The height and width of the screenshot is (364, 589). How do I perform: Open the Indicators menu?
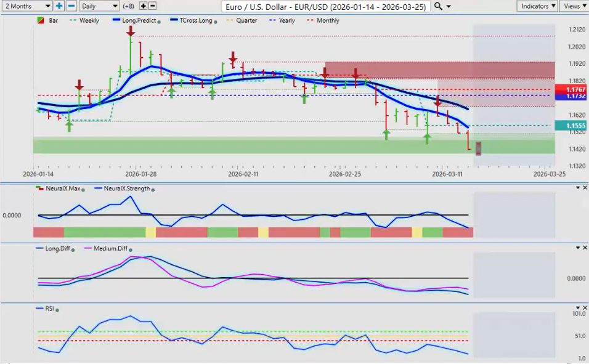pyautogui.click(x=537, y=6)
